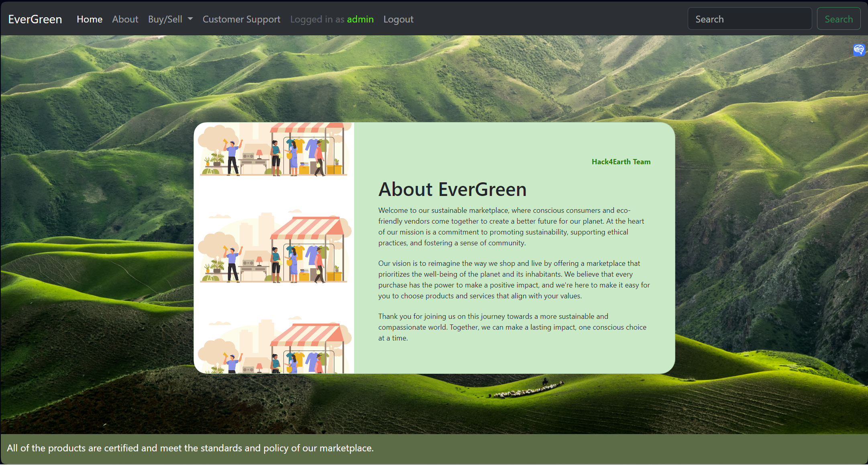Log out using the Logout link
Viewport: 868px width, 465px height.
(x=398, y=19)
